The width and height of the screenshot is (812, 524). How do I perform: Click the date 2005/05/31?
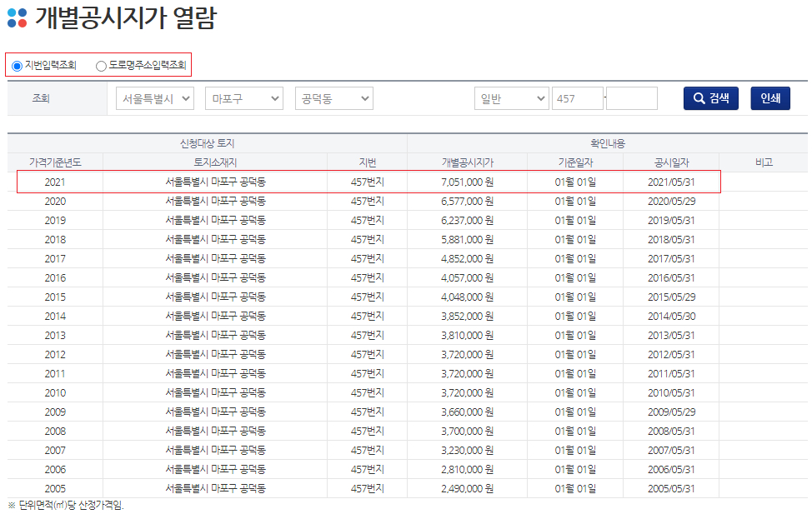click(x=671, y=488)
